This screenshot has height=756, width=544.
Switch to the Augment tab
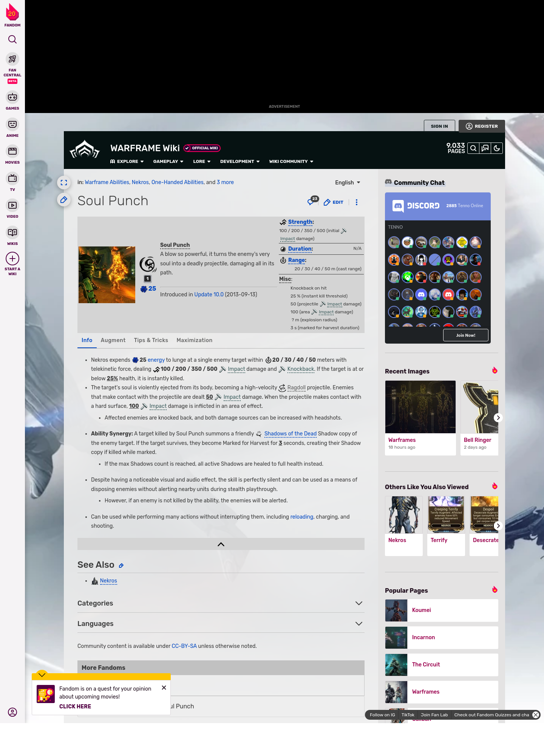click(113, 340)
